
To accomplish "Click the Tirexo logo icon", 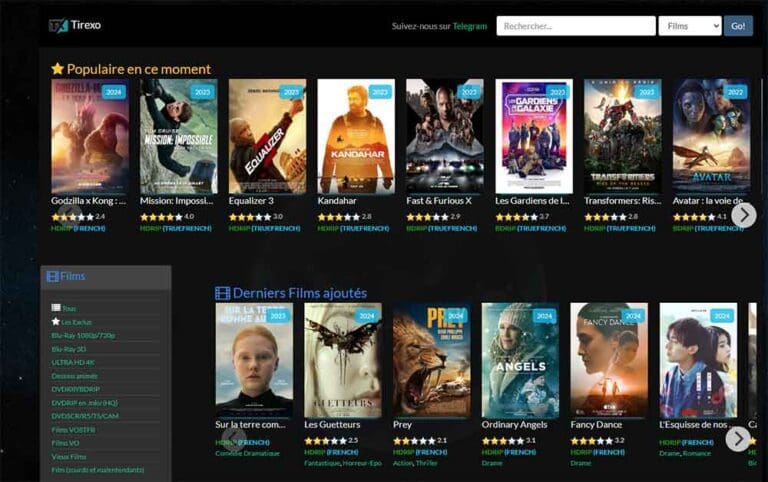I will pyautogui.click(x=58, y=25).
